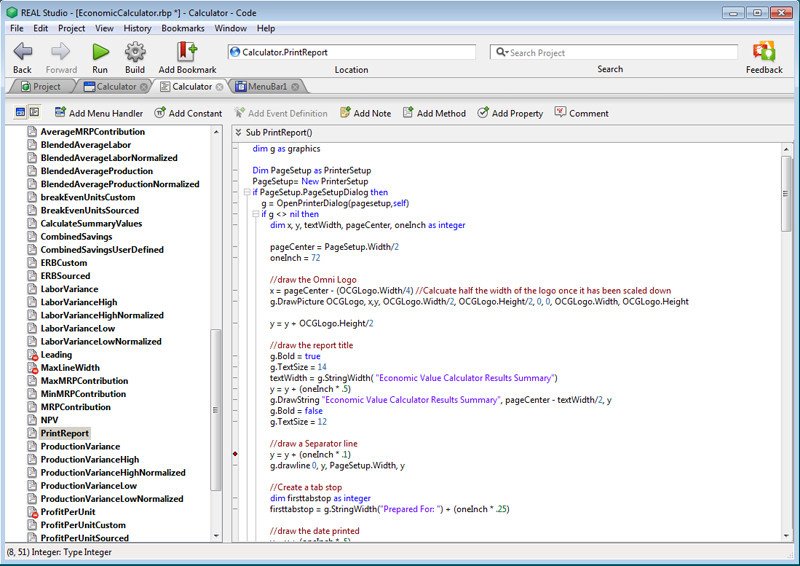Click Add Event Definition
This screenshot has width=800, height=566.
point(281,113)
